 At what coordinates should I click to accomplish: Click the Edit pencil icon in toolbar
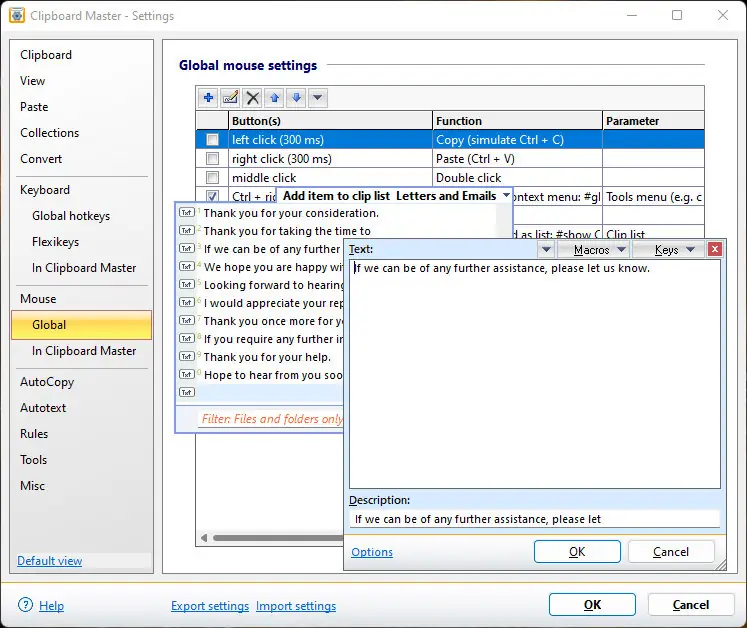[x=230, y=98]
